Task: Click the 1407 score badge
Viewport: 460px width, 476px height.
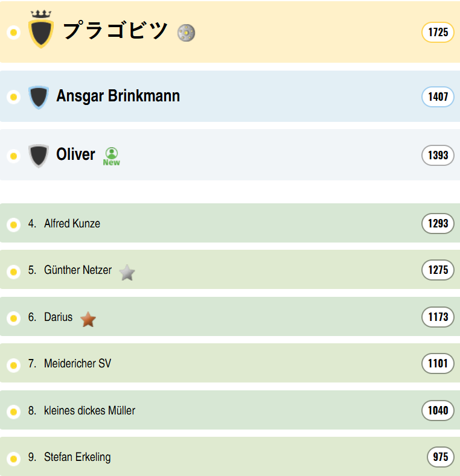Action: point(438,97)
